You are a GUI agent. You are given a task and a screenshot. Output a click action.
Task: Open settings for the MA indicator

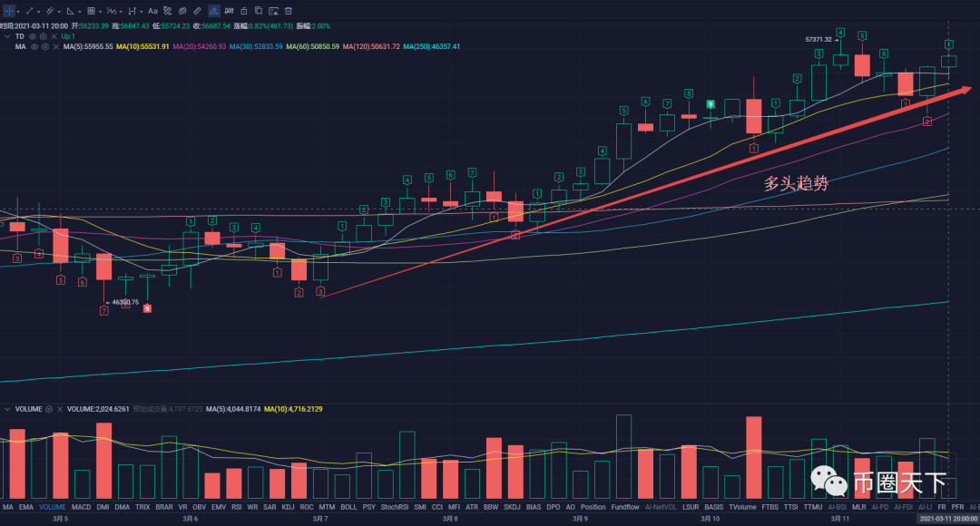(x=44, y=46)
